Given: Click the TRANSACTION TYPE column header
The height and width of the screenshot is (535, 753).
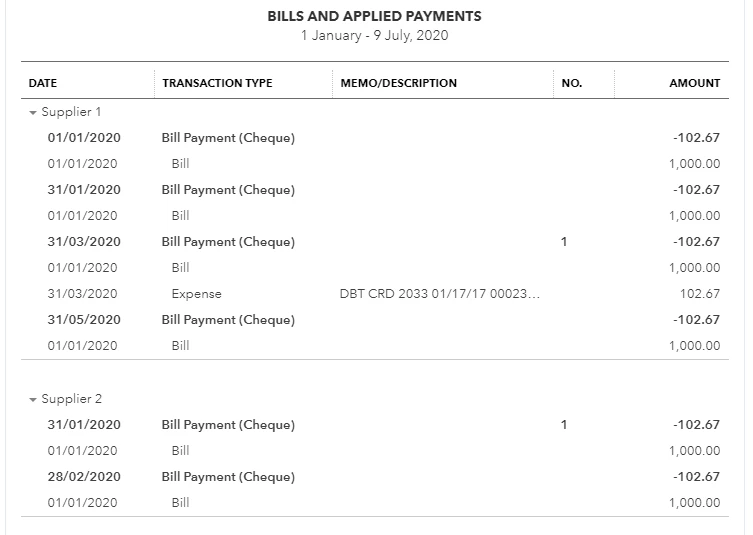Looking at the screenshot, I should point(217,83).
